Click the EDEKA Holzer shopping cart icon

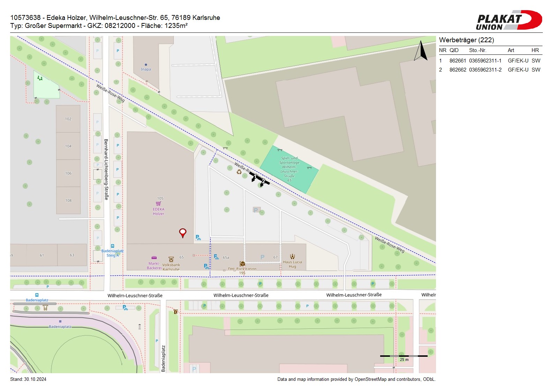tap(158, 204)
